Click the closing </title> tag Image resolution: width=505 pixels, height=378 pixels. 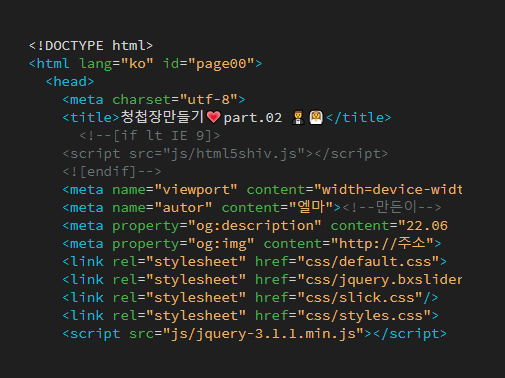(x=359, y=118)
